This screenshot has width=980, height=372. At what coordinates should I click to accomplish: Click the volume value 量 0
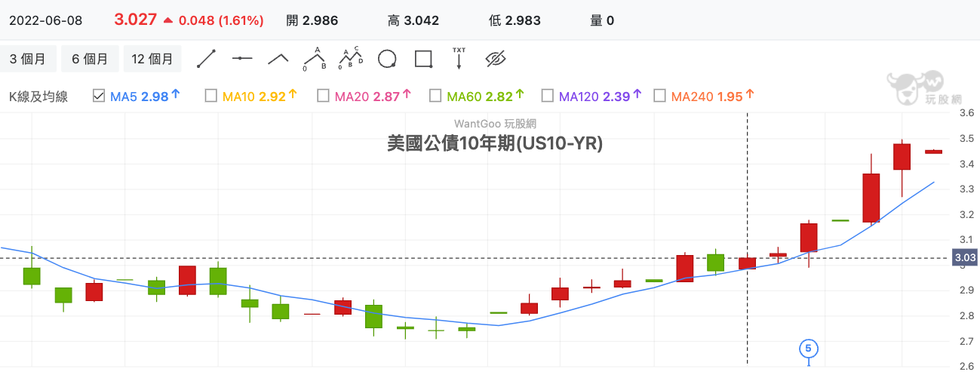point(602,20)
